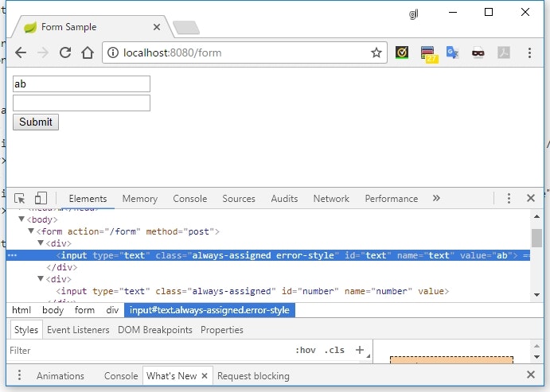The width and height of the screenshot is (550, 392).
Task: Select form in the breadcrumb
Action: [x=84, y=310]
